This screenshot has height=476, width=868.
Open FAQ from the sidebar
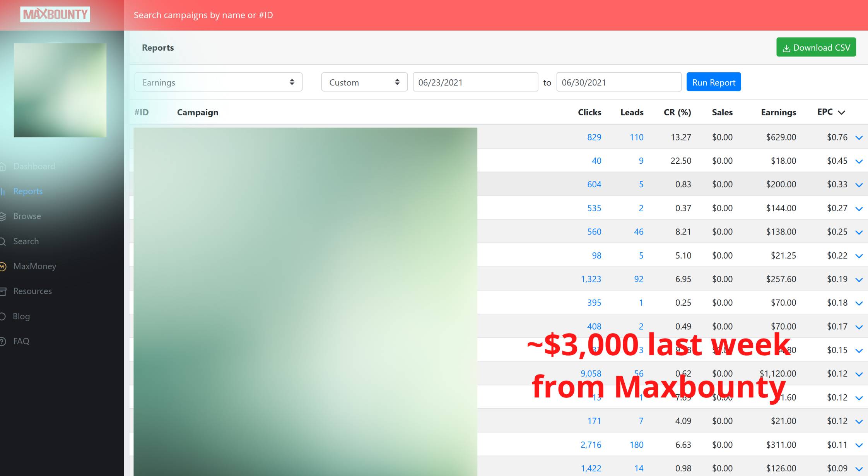point(21,341)
